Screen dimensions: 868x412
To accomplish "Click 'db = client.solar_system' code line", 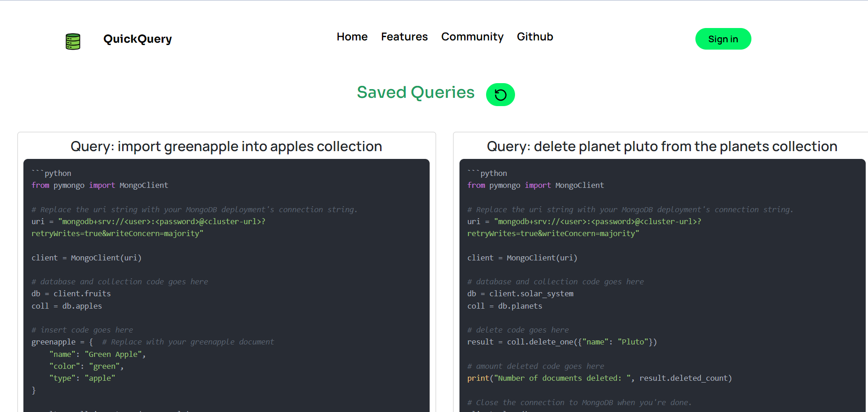I will (x=521, y=293).
